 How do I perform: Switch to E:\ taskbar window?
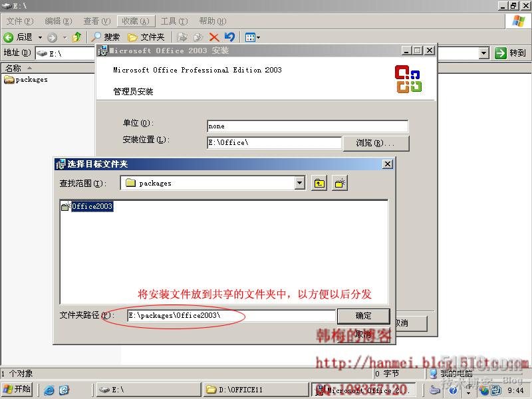pyautogui.click(x=148, y=390)
